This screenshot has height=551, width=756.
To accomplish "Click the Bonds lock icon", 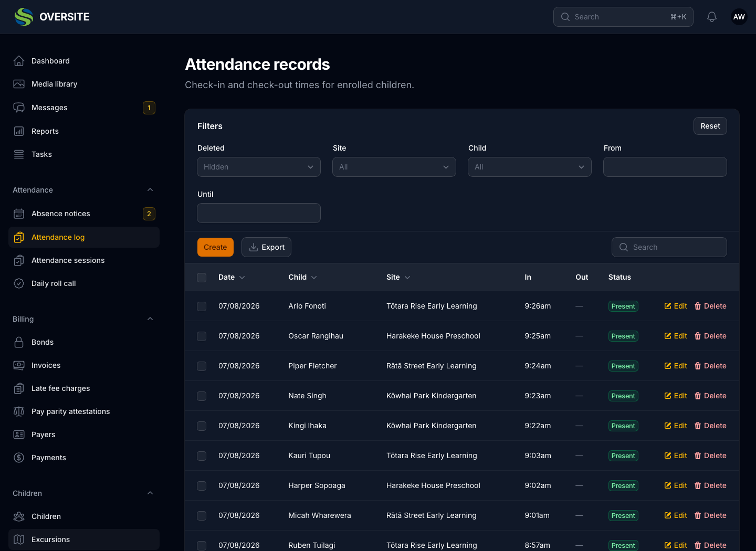I will [19, 342].
